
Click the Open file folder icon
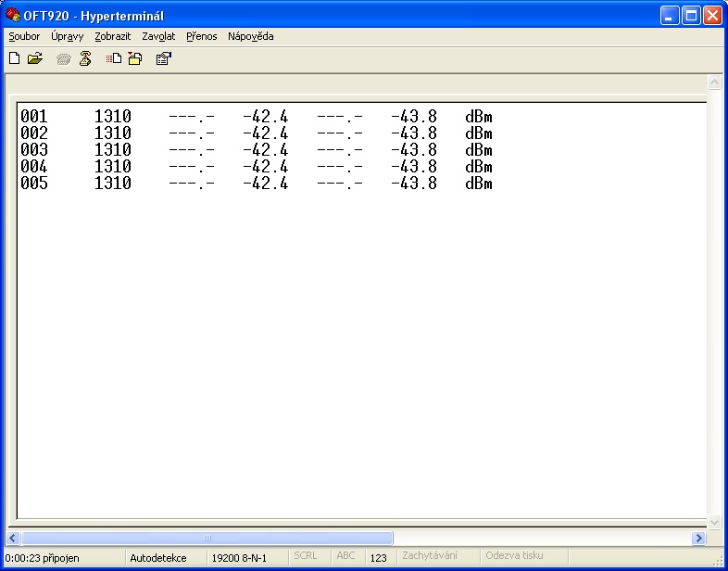tap(35, 58)
